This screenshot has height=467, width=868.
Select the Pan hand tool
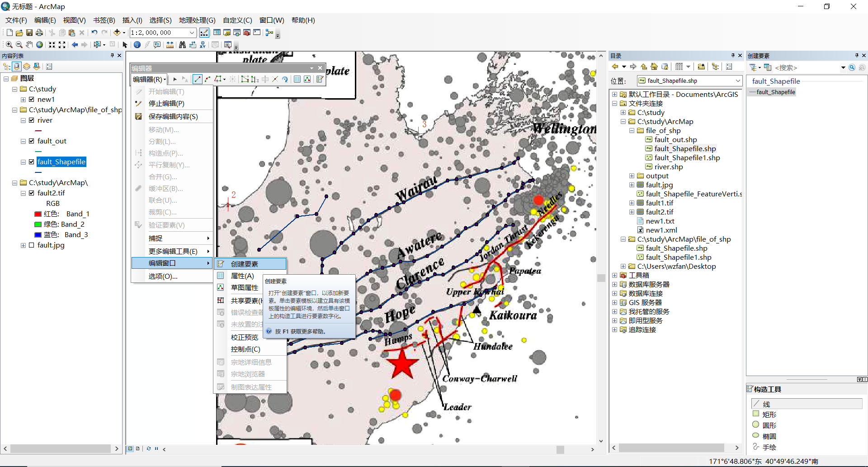[29, 45]
